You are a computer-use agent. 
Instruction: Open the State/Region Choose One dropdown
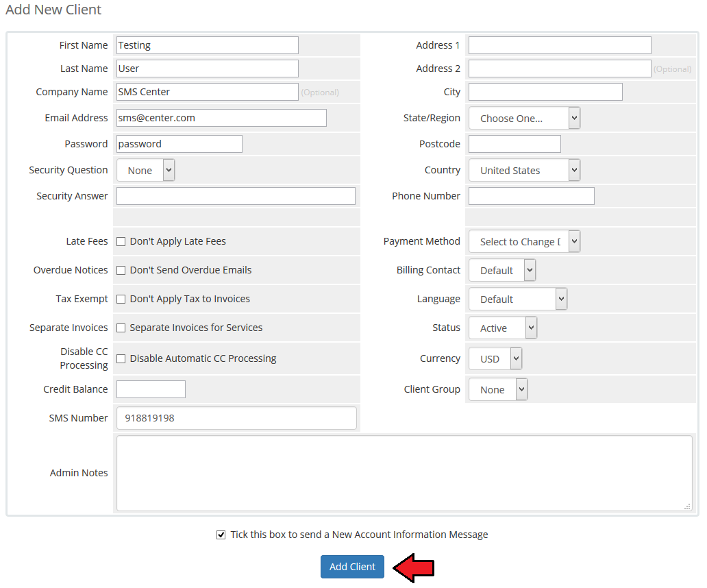524,118
